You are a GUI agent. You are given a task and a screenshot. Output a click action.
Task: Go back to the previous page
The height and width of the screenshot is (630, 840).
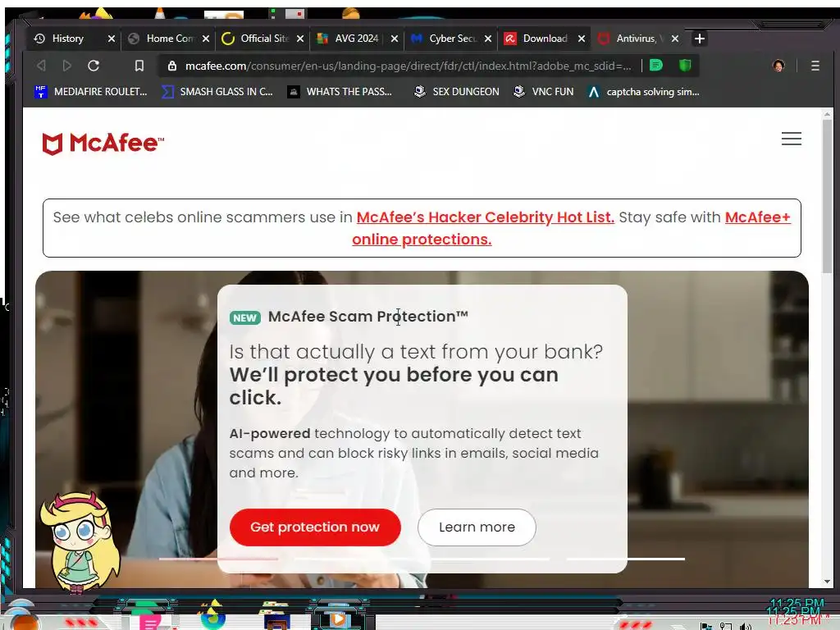pos(41,66)
